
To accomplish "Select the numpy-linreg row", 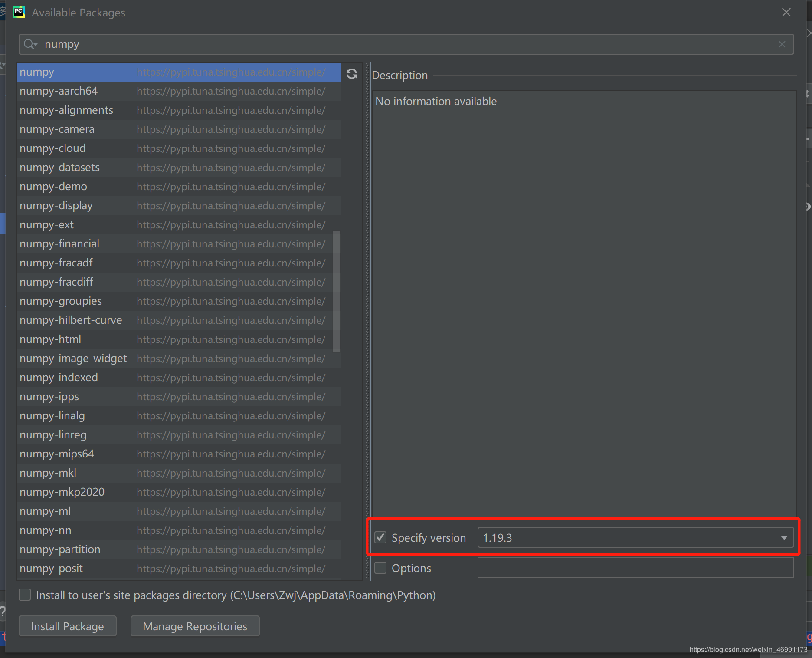I will 179,435.
